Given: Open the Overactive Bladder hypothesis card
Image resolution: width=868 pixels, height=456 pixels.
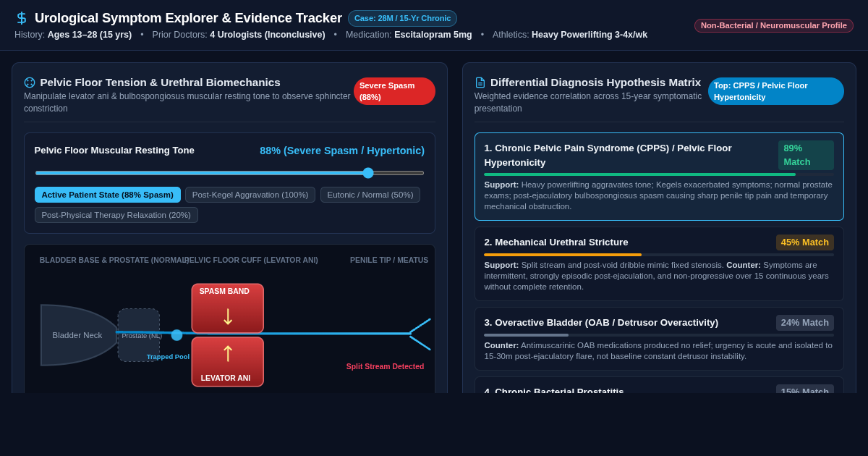Looking at the screenshot, I should 659,339.
